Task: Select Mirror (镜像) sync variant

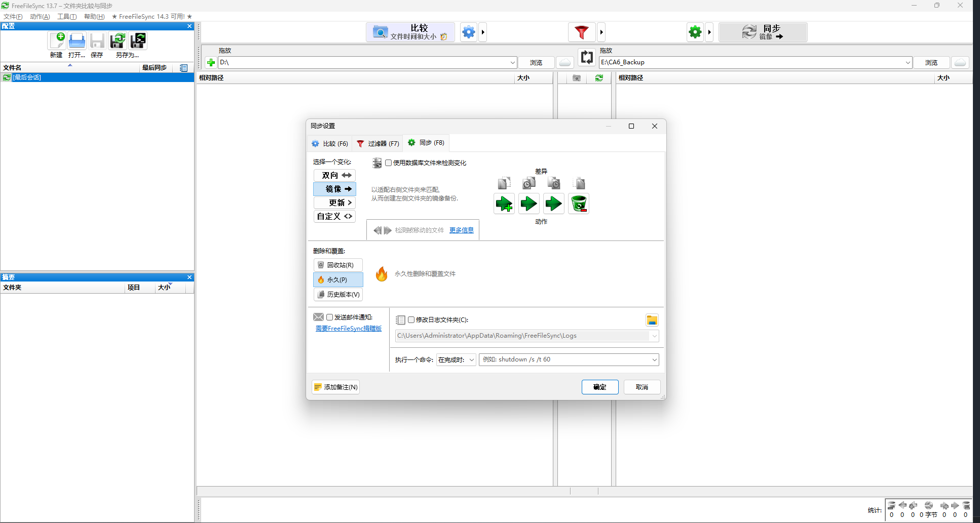Action: tap(334, 189)
